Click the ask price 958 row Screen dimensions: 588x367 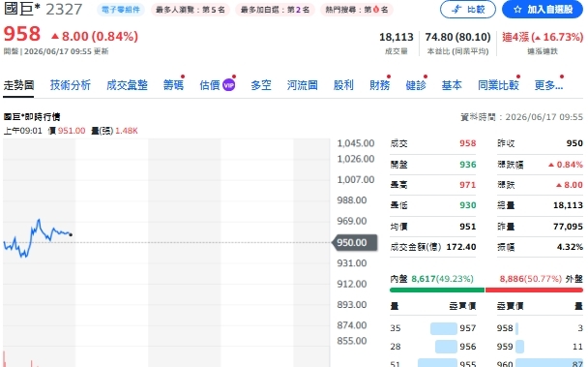(540, 328)
